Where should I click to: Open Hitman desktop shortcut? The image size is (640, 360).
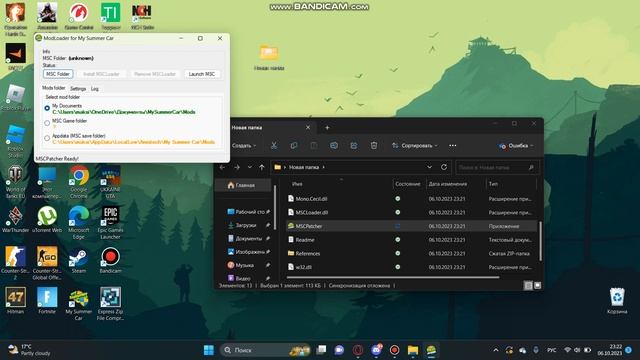pyautogui.click(x=16, y=301)
